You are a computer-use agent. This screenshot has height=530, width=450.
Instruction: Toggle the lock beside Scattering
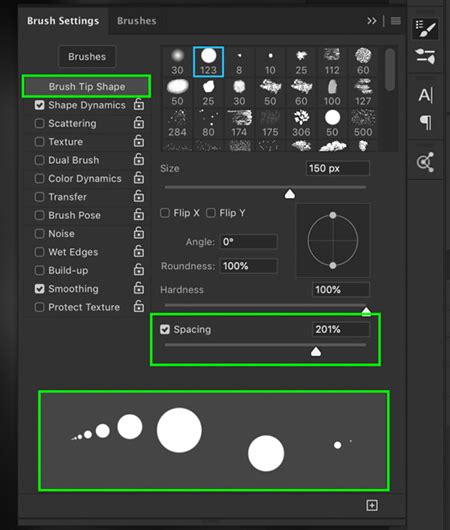click(x=139, y=123)
